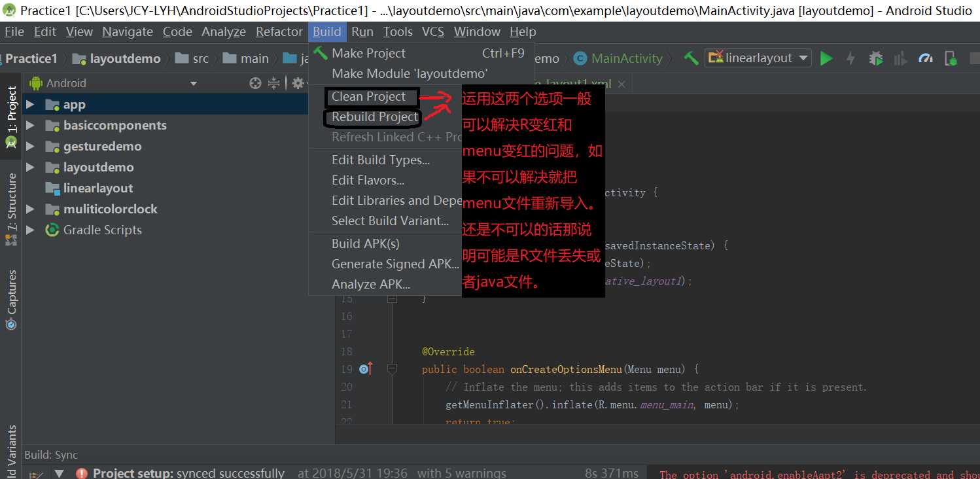Click the Gradle Scripts icon in tree
Viewport: 980px width, 479px height.
[x=52, y=230]
